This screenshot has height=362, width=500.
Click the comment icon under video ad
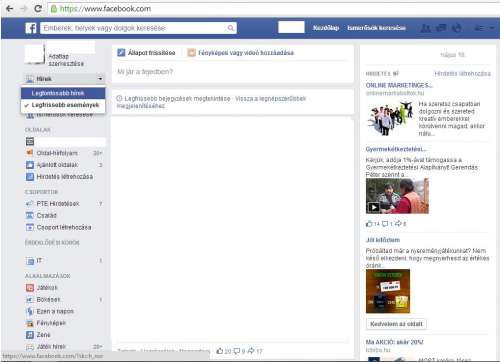(x=385, y=224)
